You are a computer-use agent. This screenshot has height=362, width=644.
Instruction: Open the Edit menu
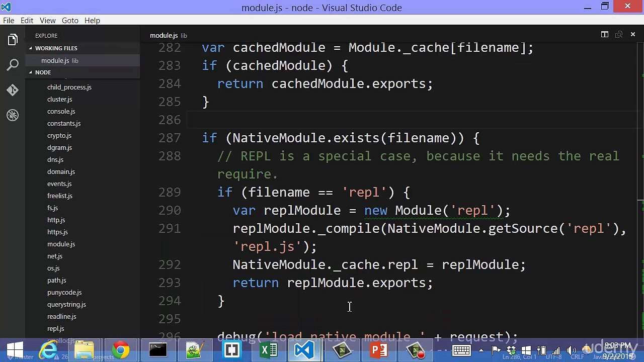click(27, 21)
